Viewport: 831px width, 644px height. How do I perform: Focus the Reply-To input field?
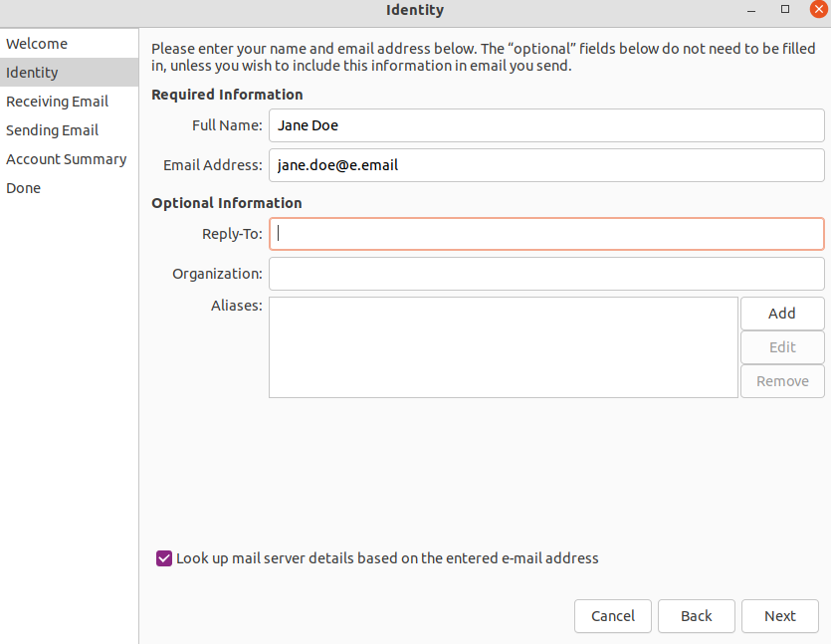545,234
